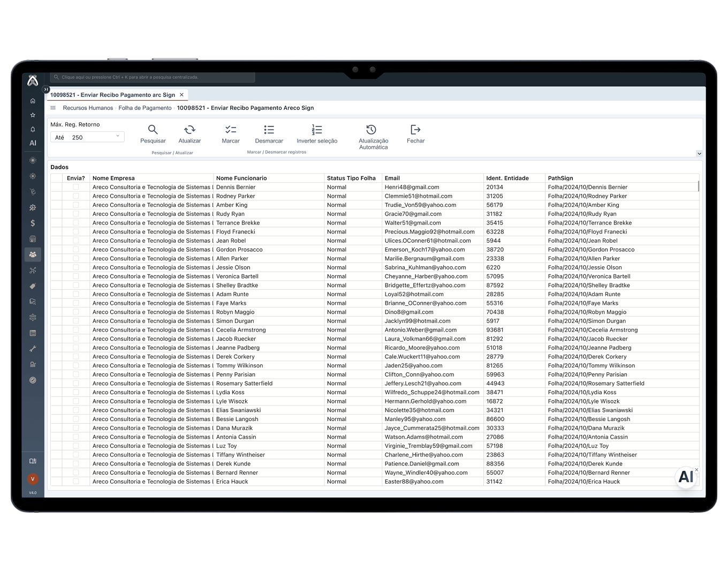Click the centralized search field at top
The height and width of the screenshot is (571, 728).
tap(153, 77)
